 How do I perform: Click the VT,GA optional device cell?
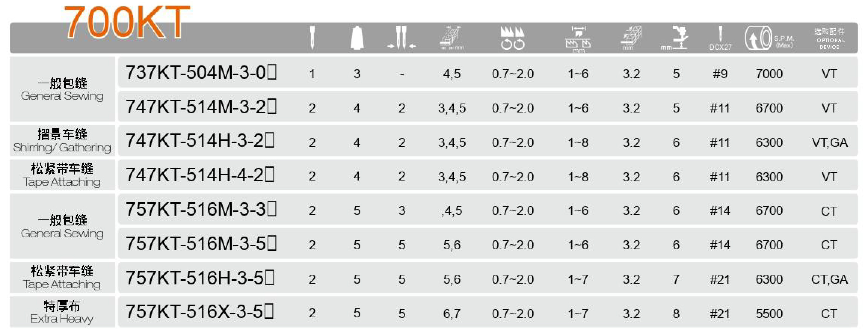[829, 142]
